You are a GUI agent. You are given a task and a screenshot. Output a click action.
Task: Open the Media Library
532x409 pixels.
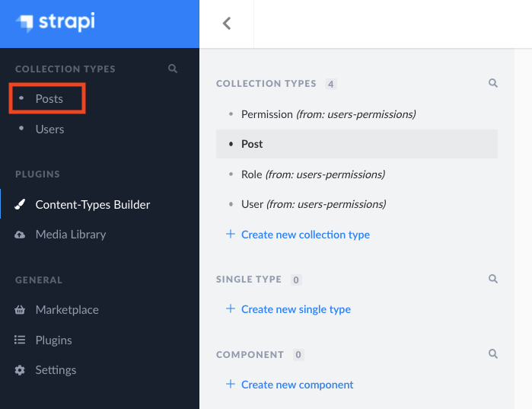(x=71, y=235)
